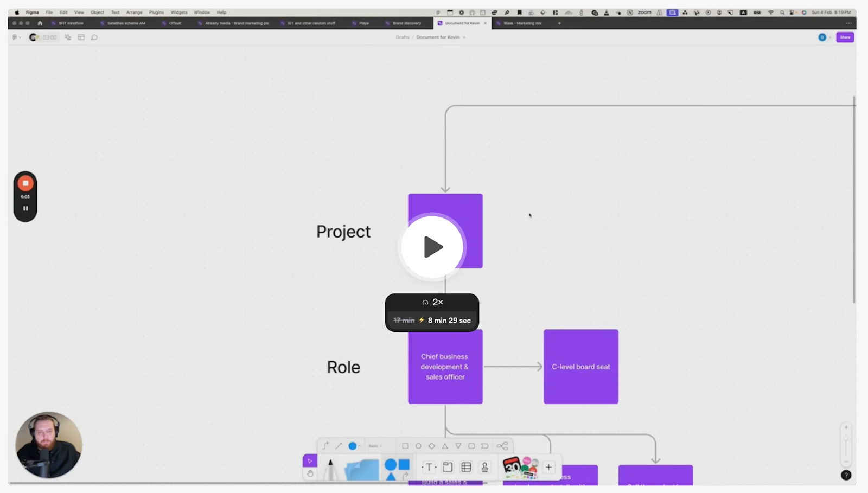This screenshot has height=493, width=868.
Task: Switch to the Brand discovery tab
Action: 406,23
